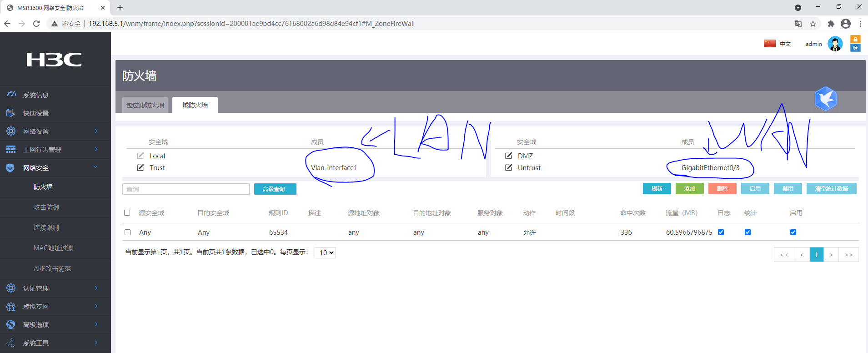Edit the Untrust security zone
This screenshot has width=868, height=353.
coord(509,167)
